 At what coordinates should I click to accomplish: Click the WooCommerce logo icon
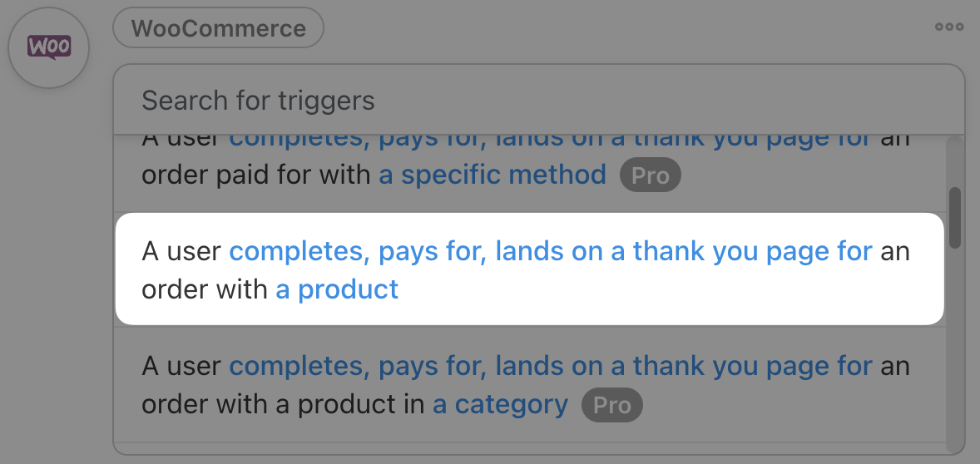click(x=48, y=47)
